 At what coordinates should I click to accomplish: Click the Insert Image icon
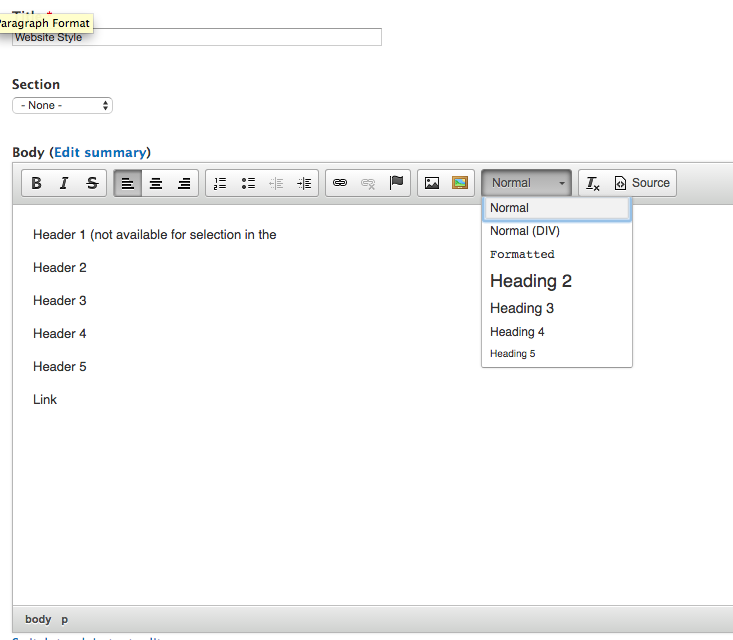click(431, 183)
